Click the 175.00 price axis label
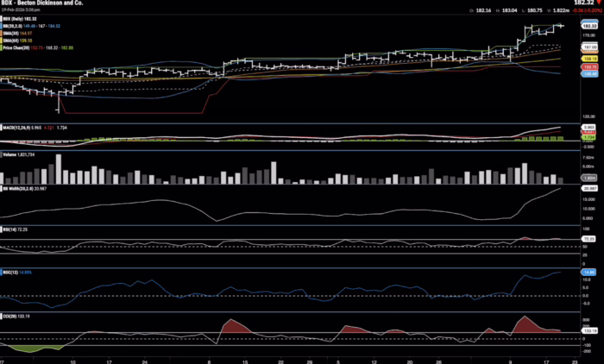Image resolution: width=604 pixels, height=364 pixels. click(x=589, y=35)
